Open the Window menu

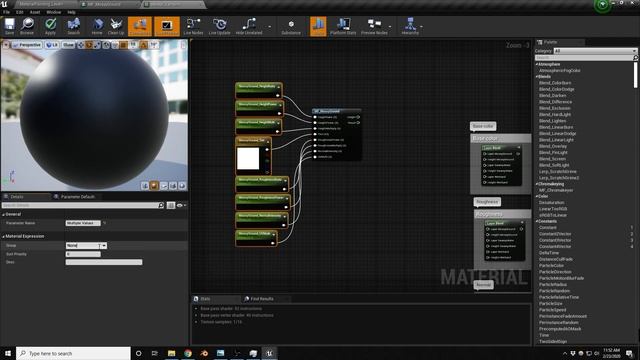(x=53, y=12)
